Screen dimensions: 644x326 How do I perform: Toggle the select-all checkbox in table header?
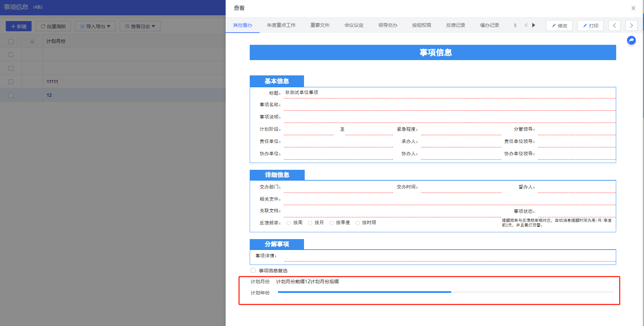(11, 41)
